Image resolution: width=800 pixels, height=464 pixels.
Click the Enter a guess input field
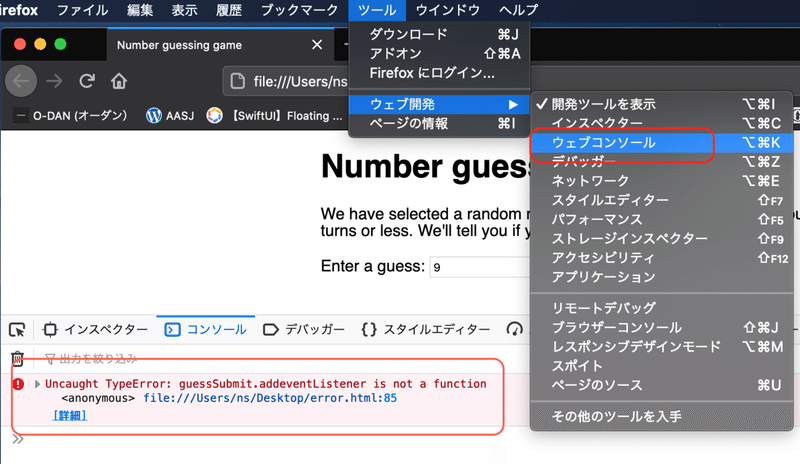[x=481, y=267]
